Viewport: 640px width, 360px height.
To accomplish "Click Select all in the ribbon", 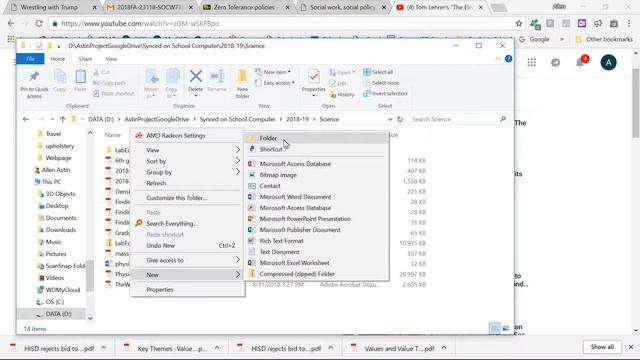I will pyautogui.click(x=378, y=72).
